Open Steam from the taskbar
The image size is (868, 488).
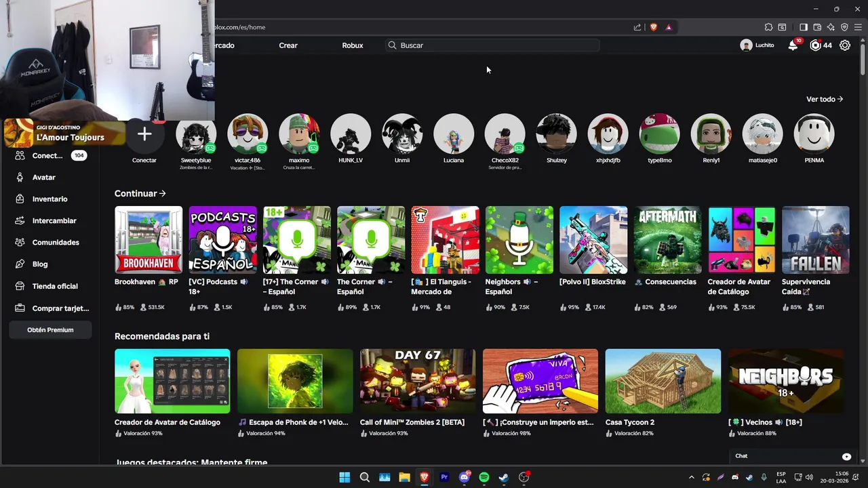pyautogui.click(x=504, y=477)
